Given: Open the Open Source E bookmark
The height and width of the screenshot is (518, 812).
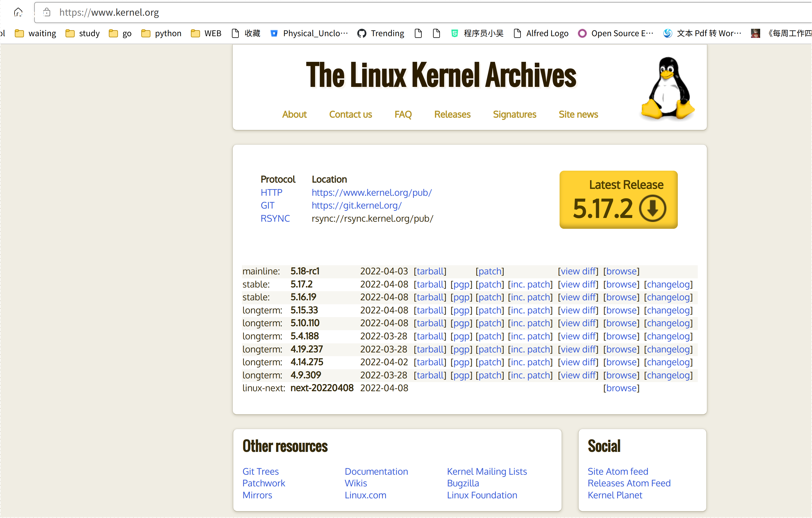Looking at the screenshot, I should (x=616, y=33).
